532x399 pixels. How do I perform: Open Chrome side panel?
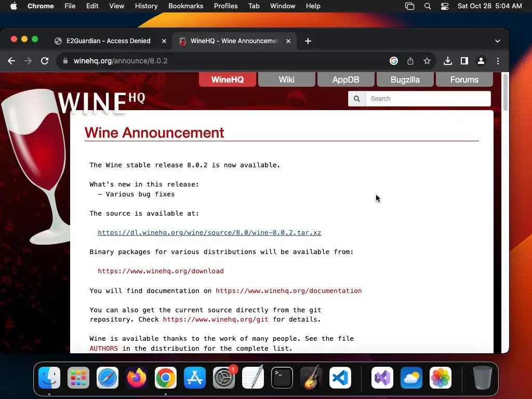(464, 61)
